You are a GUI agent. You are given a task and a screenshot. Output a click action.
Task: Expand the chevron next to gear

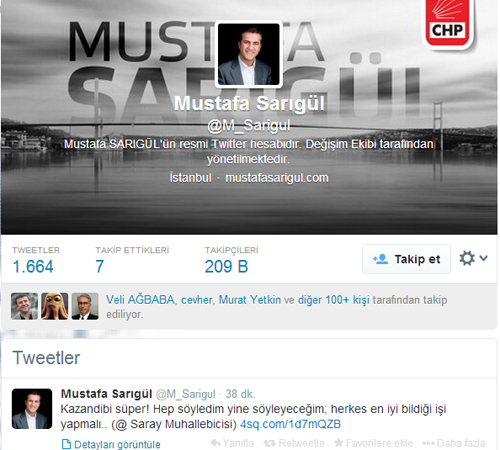[483, 258]
